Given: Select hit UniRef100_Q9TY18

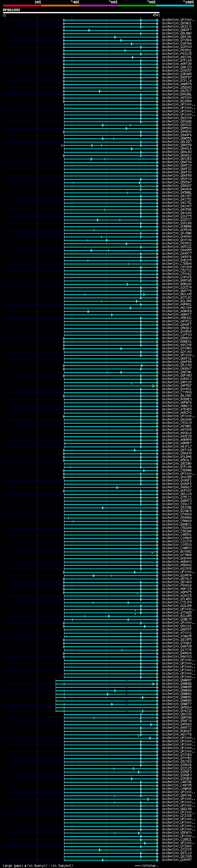Looking at the screenshot, I should 177,450.
